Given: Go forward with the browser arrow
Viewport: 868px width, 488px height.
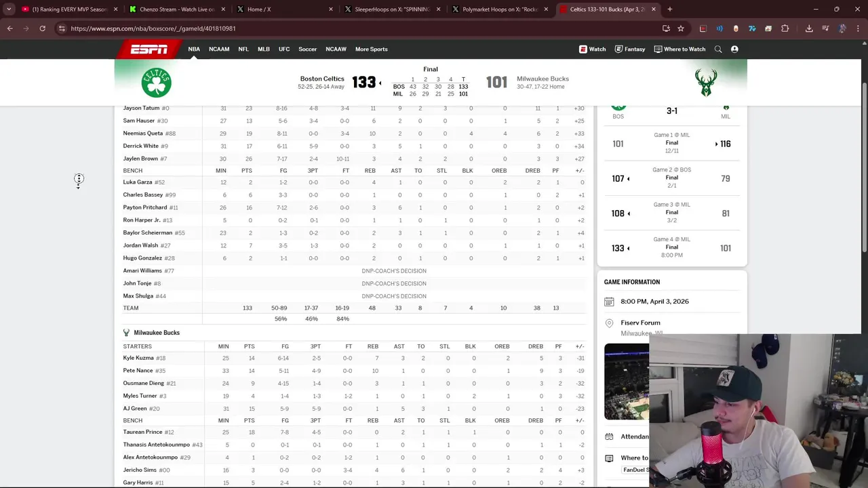Looking at the screenshot, I should pos(26,28).
